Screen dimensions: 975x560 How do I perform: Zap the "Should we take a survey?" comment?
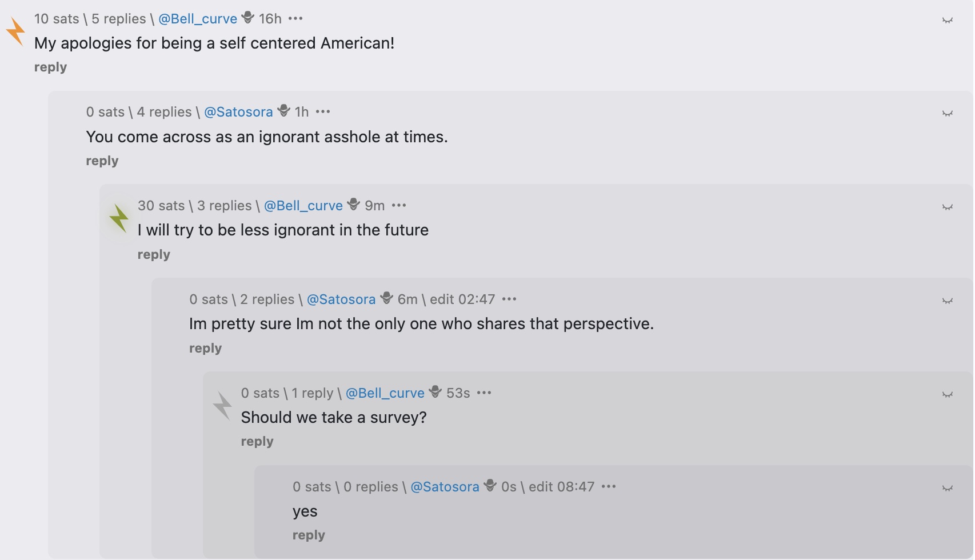click(222, 405)
